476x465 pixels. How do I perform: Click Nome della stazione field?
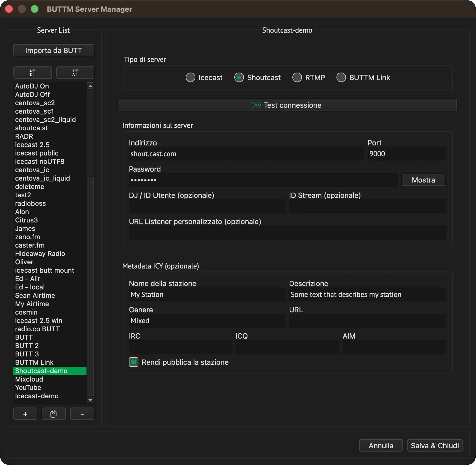(207, 294)
